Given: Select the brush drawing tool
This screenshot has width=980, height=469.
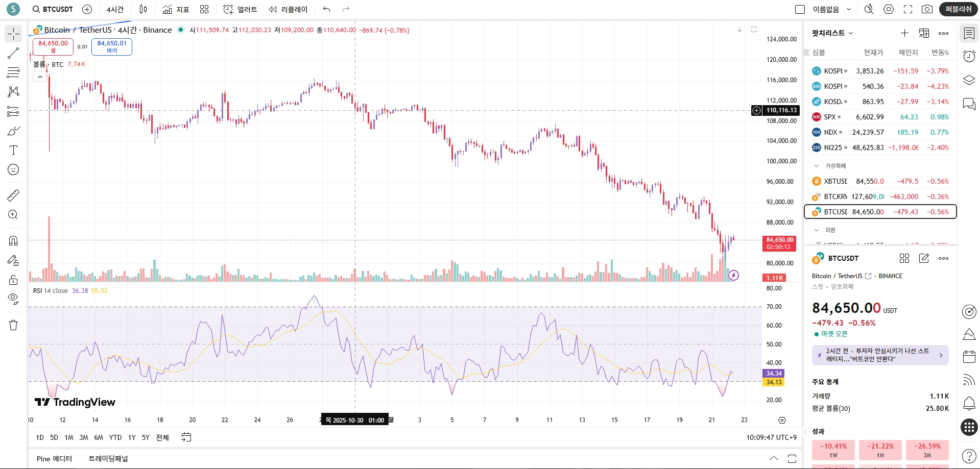Looking at the screenshot, I should [x=13, y=131].
